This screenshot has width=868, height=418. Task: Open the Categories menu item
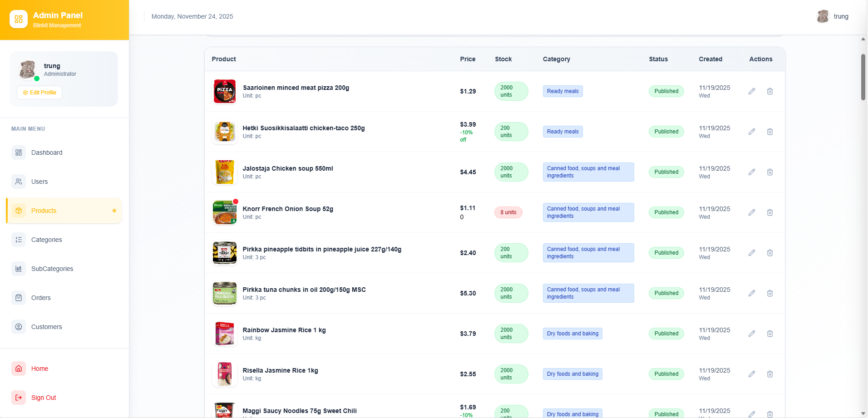tap(64, 240)
